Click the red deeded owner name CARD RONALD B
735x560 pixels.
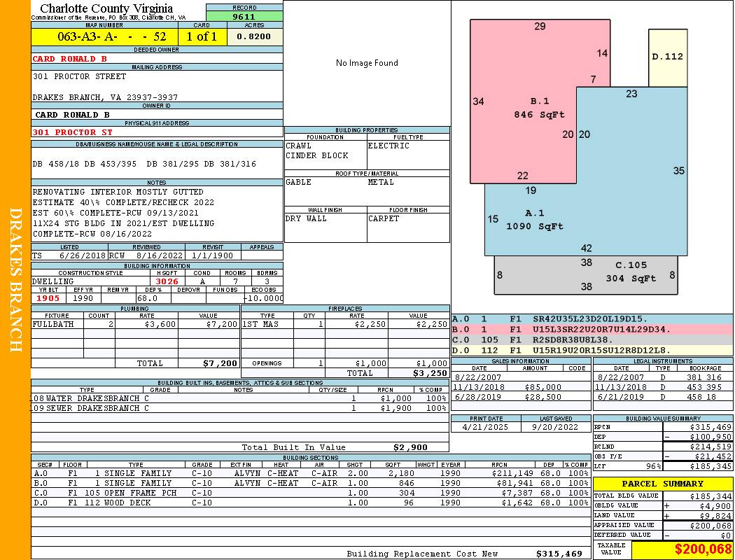click(x=70, y=59)
